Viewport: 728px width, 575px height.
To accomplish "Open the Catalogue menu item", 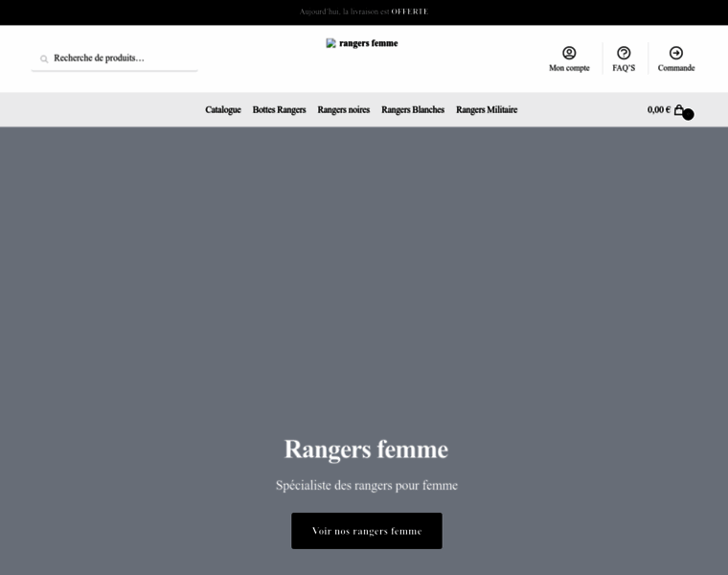I will (223, 110).
